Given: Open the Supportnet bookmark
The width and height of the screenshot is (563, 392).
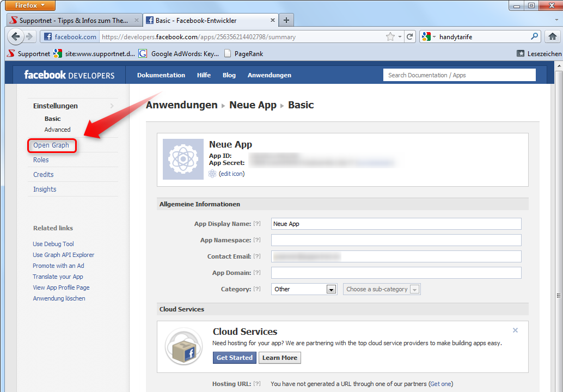Looking at the screenshot, I should pos(29,53).
